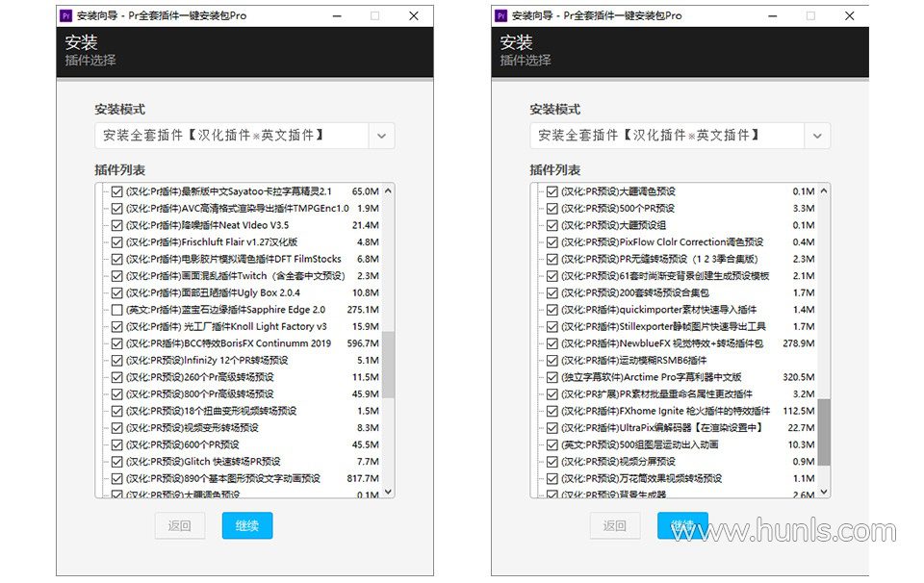Click the scroll-down arrow of the left window's plugin list

coord(388,492)
